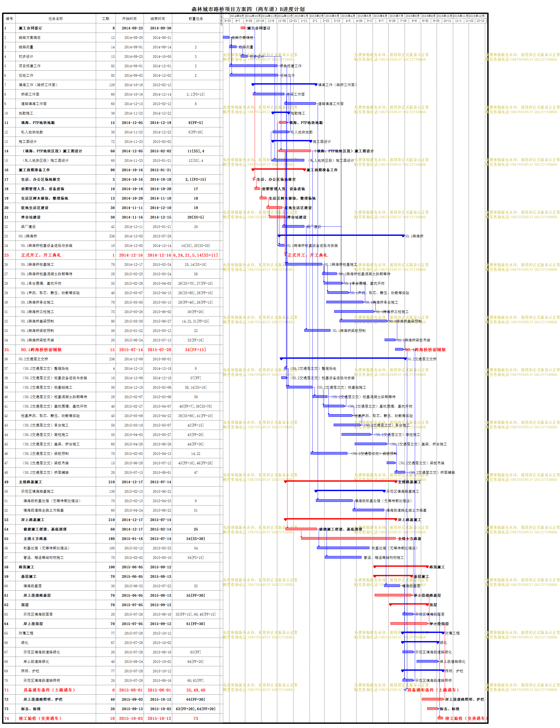Click duration 236 in row 23 NO.1跨海桥

click(112, 236)
